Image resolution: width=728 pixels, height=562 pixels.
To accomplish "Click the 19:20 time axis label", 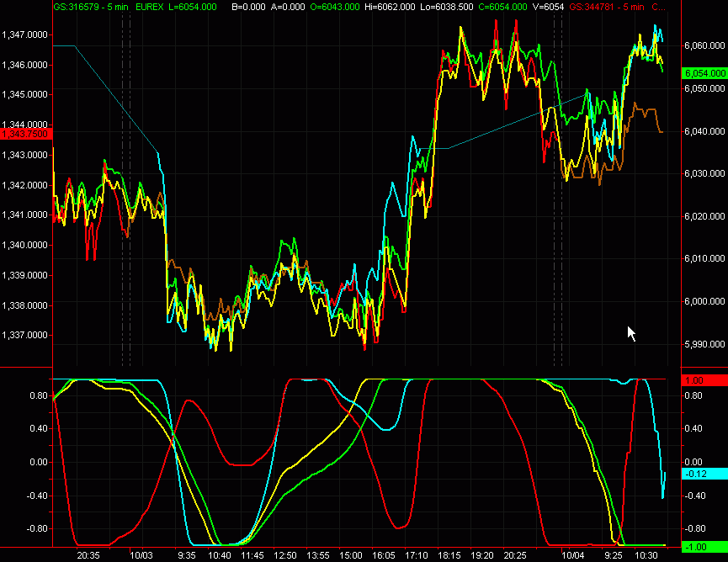I will [482, 555].
